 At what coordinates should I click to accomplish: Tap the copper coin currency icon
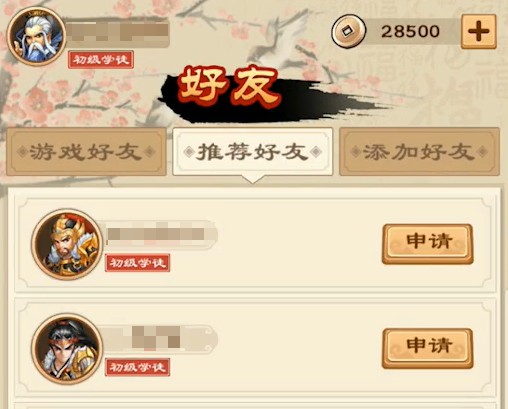pos(349,31)
